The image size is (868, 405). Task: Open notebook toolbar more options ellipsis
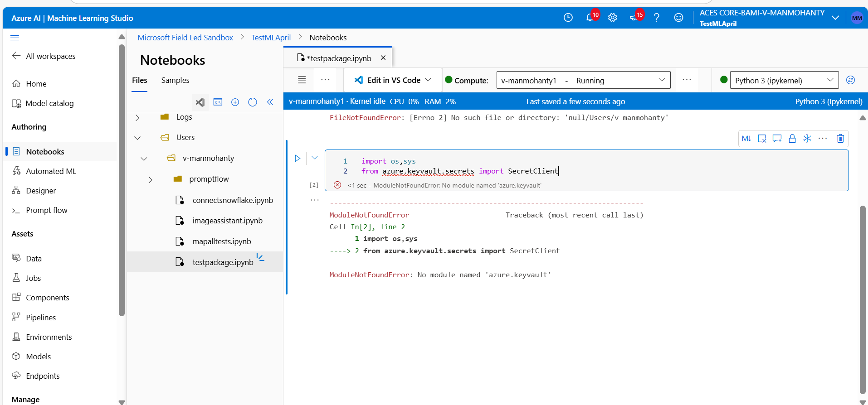325,80
